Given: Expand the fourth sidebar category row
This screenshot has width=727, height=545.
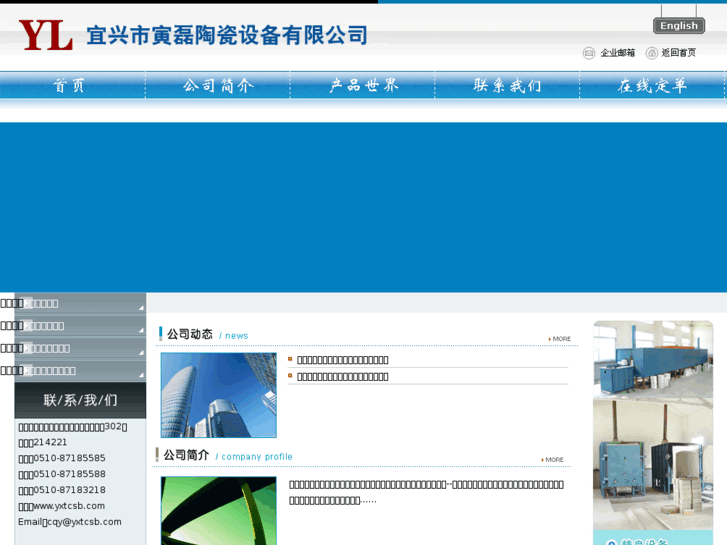Looking at the screenshot, I should [x=80, y=370].
